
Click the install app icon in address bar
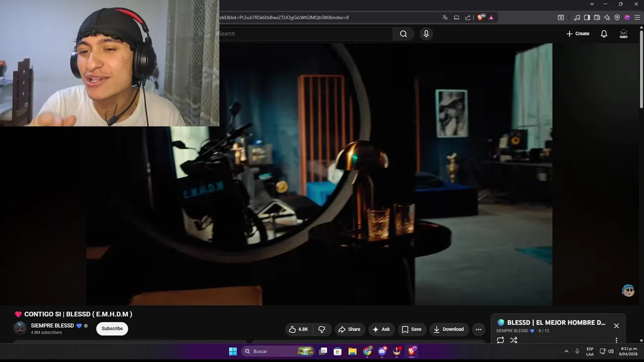[x=456, y=17]
